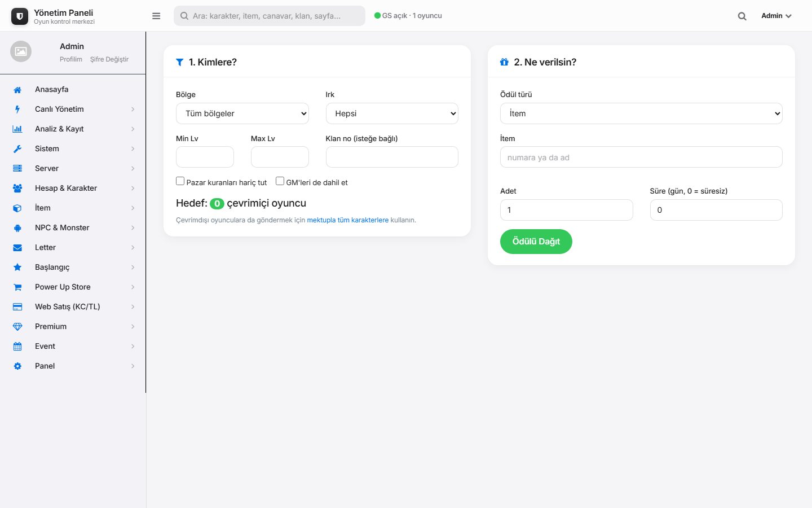Click the Klan no input field
Viewport: 812px width, 508px height.
(x=392, y=157)
